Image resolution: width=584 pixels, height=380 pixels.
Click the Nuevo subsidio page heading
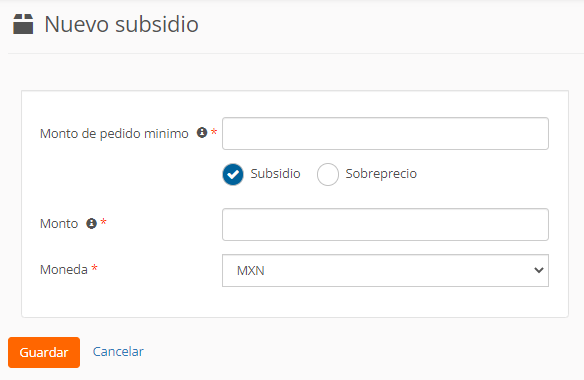pyautogui.click(x=121, y=25)
